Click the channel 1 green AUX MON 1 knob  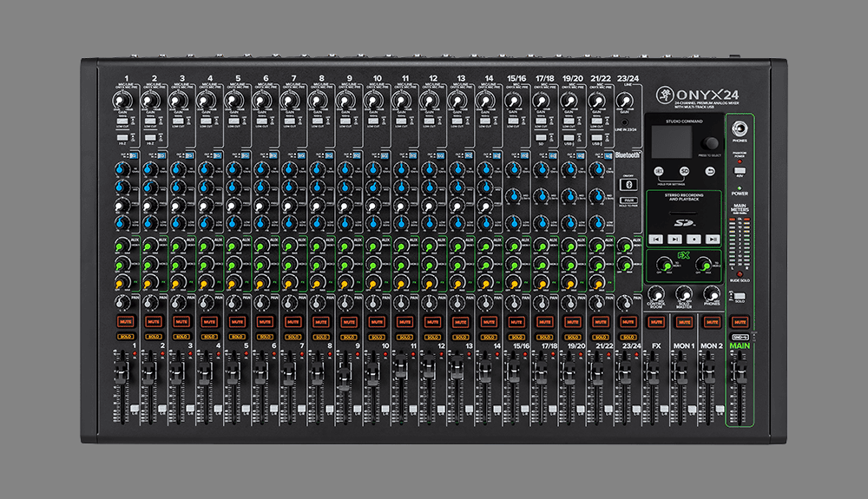click(x=122, y=245)
